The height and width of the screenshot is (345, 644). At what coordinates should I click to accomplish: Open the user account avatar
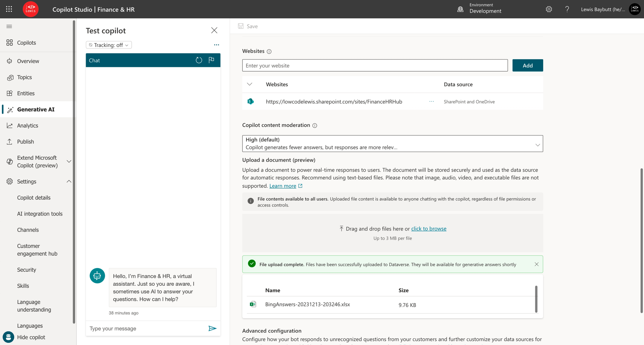pos(635,9)
